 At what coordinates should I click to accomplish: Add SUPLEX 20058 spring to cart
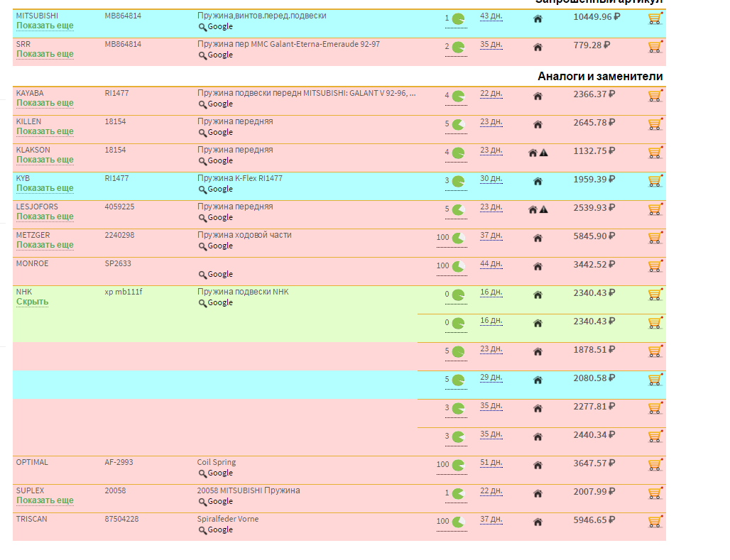(655, 493)
